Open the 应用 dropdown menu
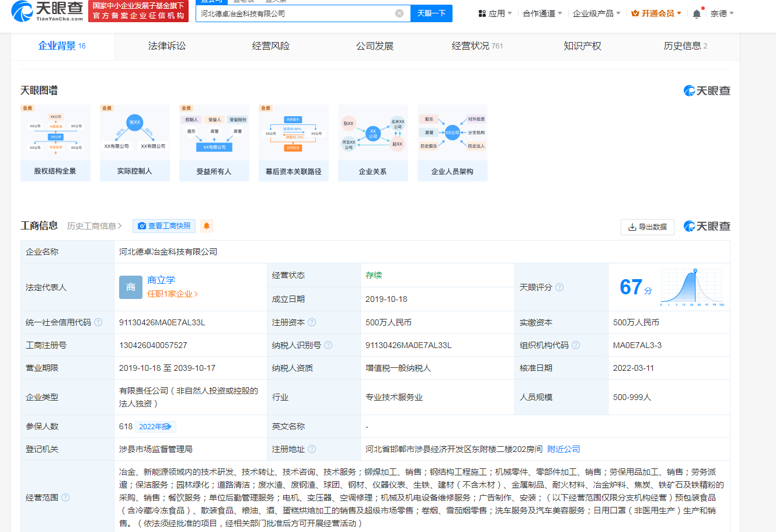This screenshot has height=532, width=776. pyautogui.click(x=495, y=13)
